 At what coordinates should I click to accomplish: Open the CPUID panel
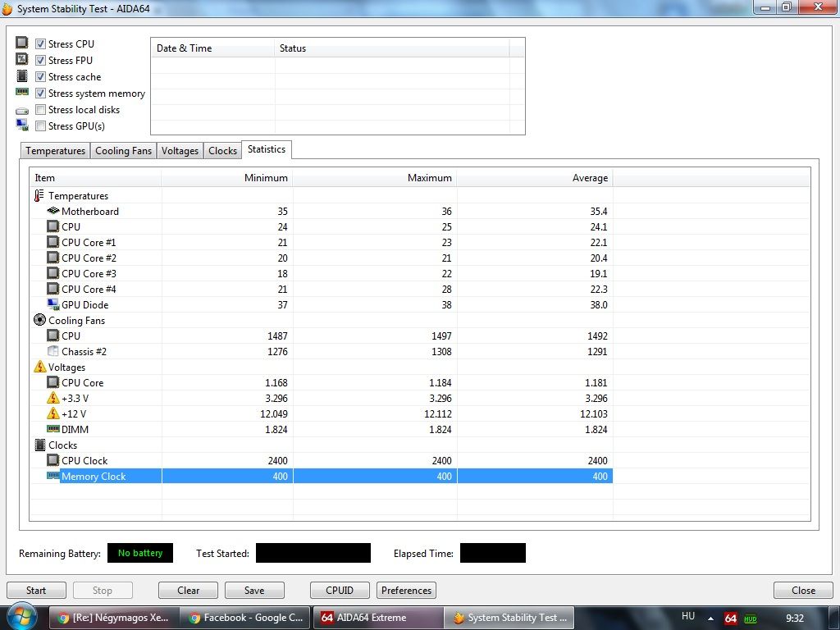[x=340, y=591]
